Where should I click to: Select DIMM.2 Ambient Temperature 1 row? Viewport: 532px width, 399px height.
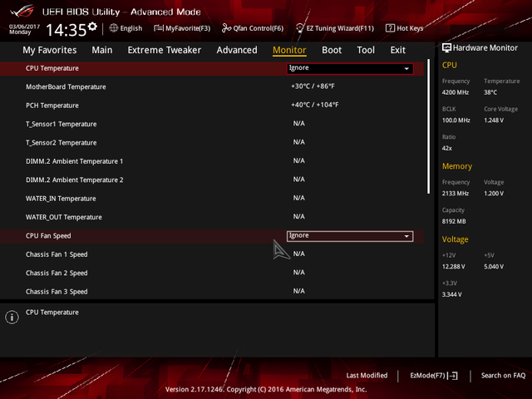pyautogui.click(x=74, y=161)
